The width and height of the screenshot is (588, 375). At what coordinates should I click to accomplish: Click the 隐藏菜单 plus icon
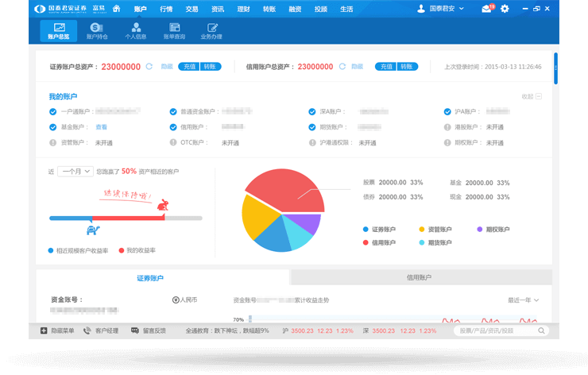click(x=44, y=331)
